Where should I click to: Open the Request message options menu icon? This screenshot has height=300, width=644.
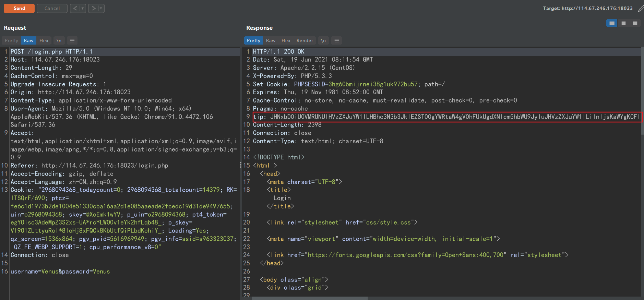point(72,40)
